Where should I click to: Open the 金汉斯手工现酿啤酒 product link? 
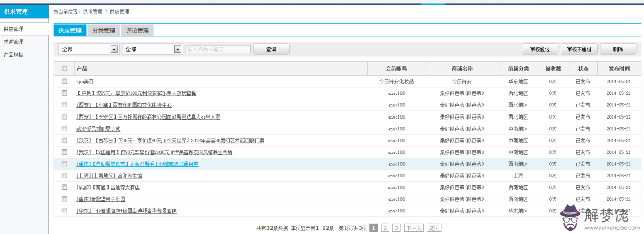137,164
